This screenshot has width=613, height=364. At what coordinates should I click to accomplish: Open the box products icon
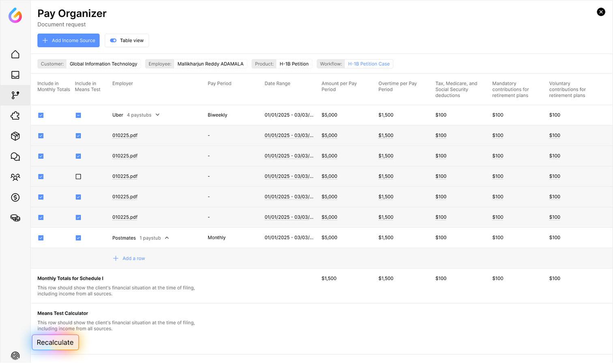[x=15, y=136]
